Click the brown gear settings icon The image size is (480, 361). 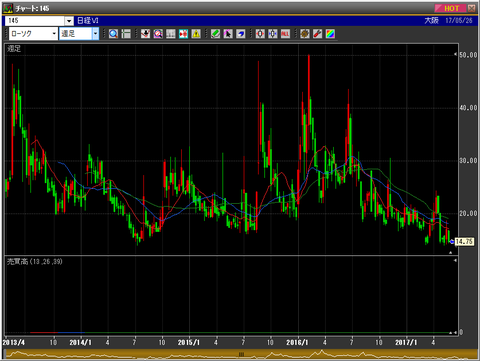(305, 34)
